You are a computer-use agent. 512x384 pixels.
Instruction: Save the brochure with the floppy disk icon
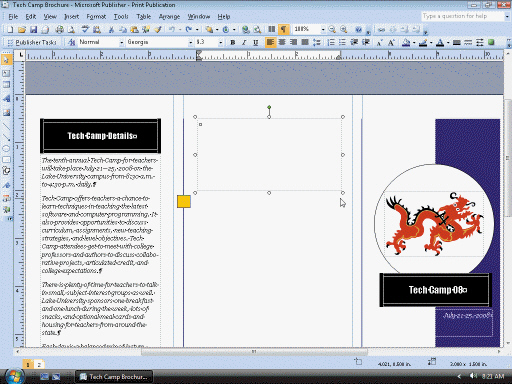pyautogui.click(x=33, y=30)
